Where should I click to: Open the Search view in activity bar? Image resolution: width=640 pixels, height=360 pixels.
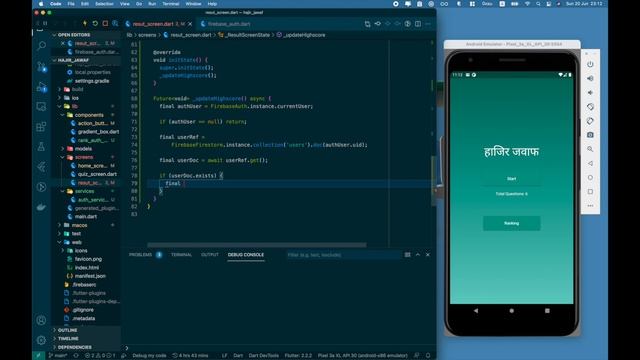(41, 45)
